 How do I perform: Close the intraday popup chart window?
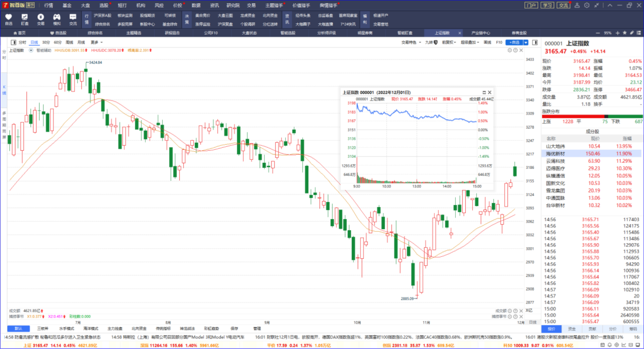(489, 92)
